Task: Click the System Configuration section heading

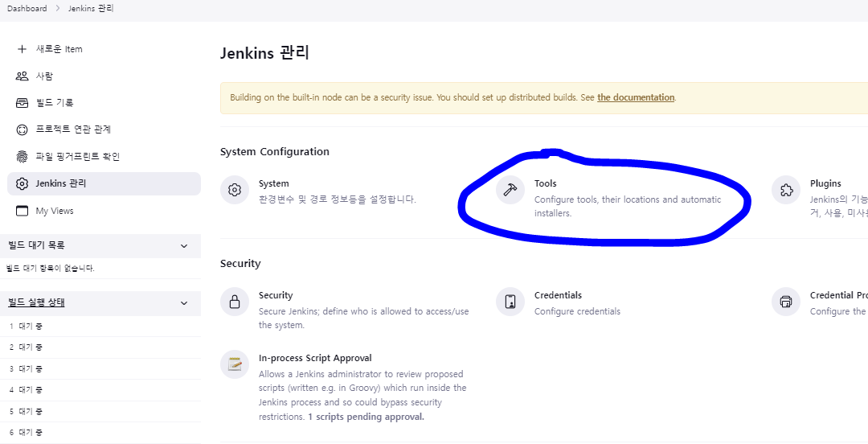Action: tap(275, 152)
